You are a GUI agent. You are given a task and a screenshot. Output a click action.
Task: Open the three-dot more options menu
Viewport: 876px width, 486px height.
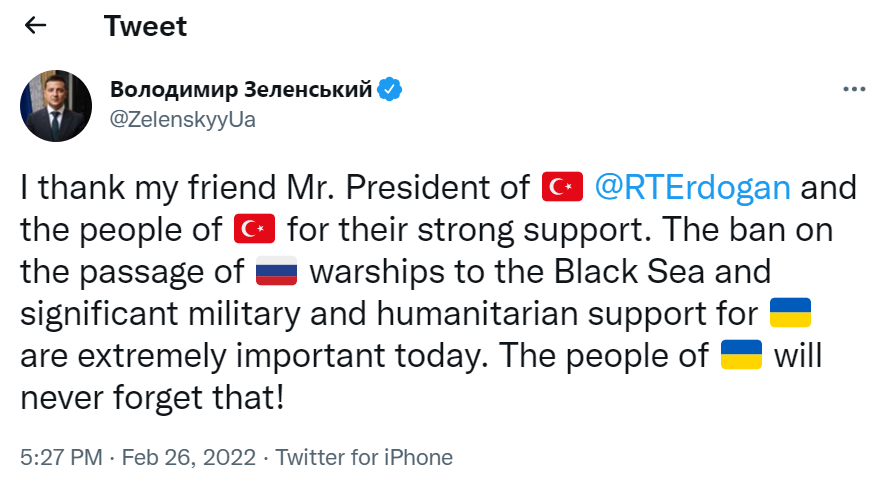pyautogui.click(x=853, y=89)
